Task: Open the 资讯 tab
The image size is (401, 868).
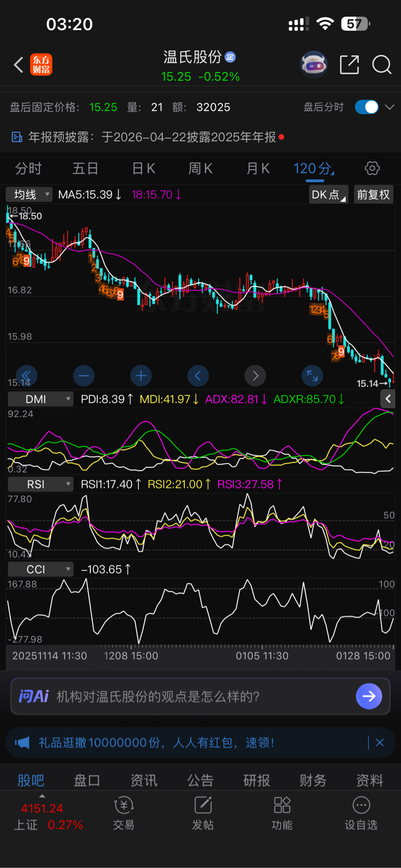Action: 144,780
